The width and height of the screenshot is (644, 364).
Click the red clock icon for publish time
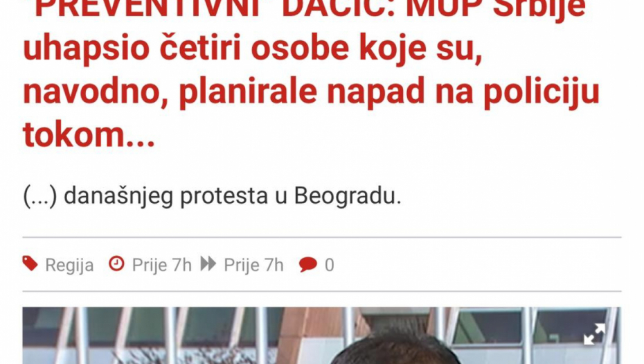[116, 263]
